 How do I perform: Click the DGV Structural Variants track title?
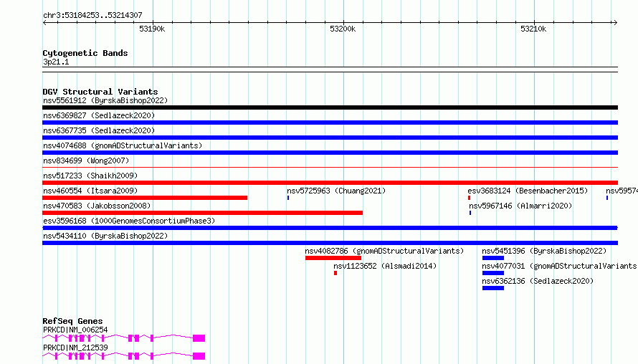pyautogui.click(x=100, y=92)
